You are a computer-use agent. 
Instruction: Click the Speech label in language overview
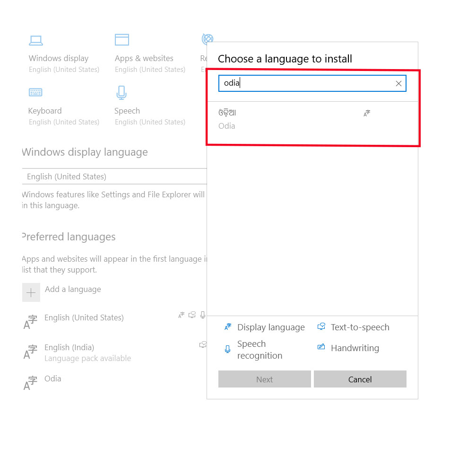[127, 111]
